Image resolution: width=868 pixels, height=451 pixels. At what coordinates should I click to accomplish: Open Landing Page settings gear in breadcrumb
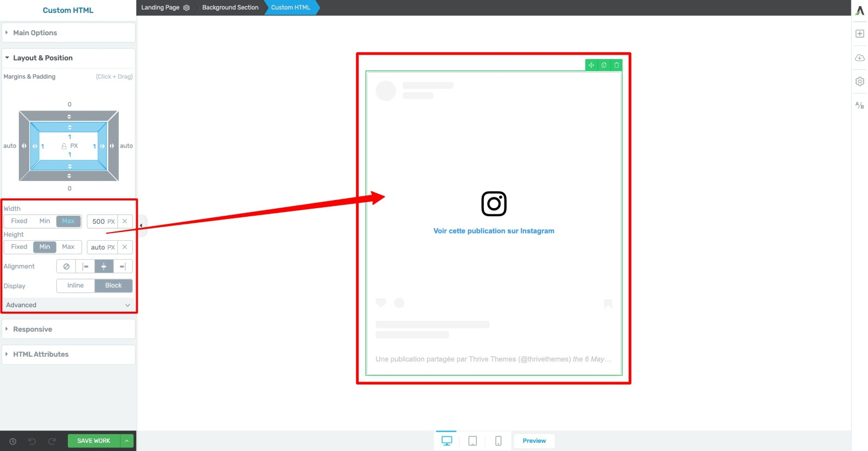point(187,8)
